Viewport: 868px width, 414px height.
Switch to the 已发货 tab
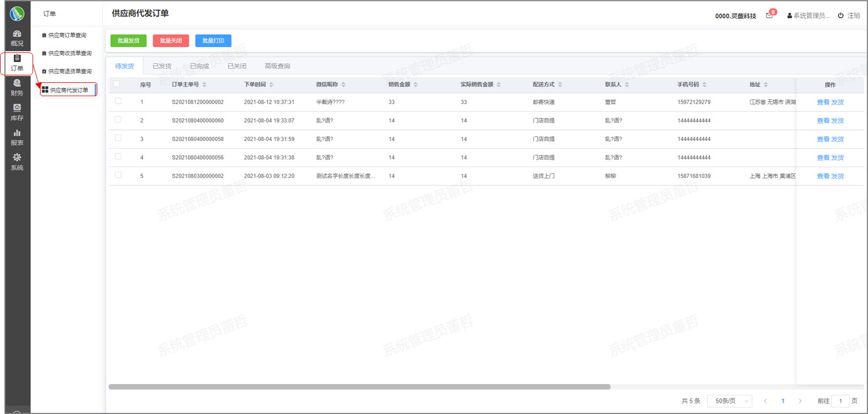coord(162,66)
